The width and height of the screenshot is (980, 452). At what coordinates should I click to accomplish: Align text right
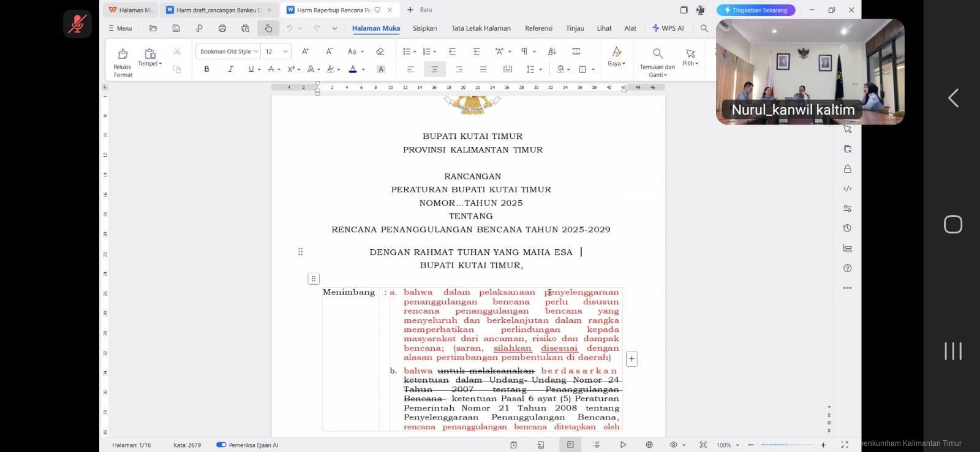point(459,69)
